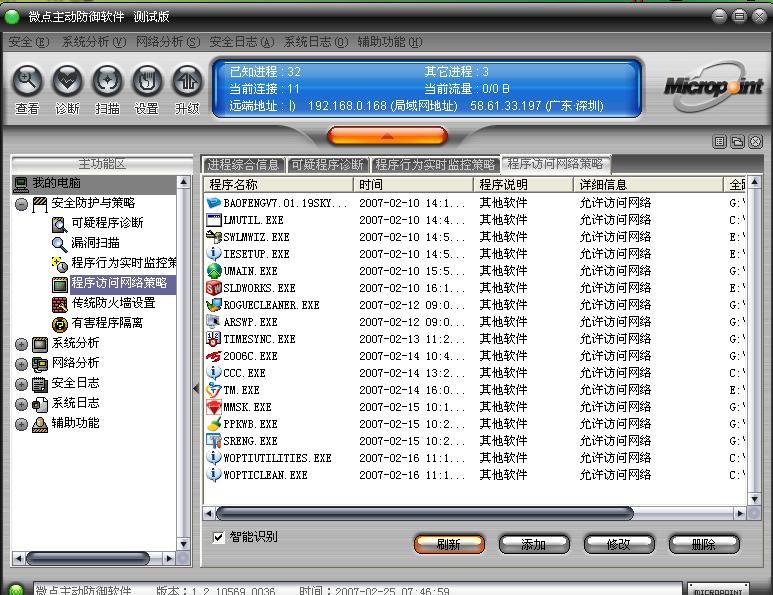The height and width of the screenshot is (595, 773).
Task: Open settings via the 设置 icon
Action: (x=147, y=80)
